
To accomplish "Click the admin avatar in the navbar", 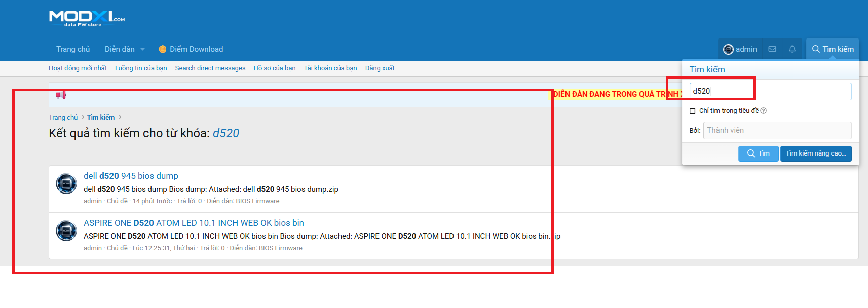I will 728,49.
